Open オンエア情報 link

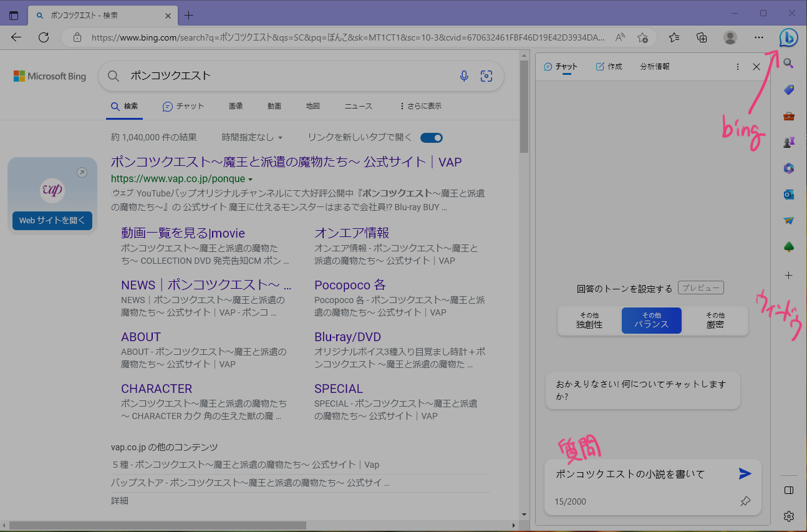coord(352,233)
